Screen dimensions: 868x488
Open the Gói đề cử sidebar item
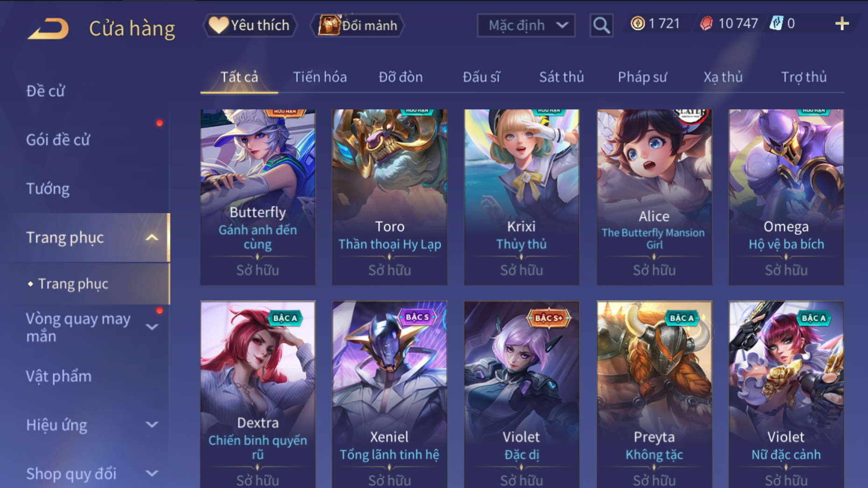pyautogui.click(x=58, y=140)
